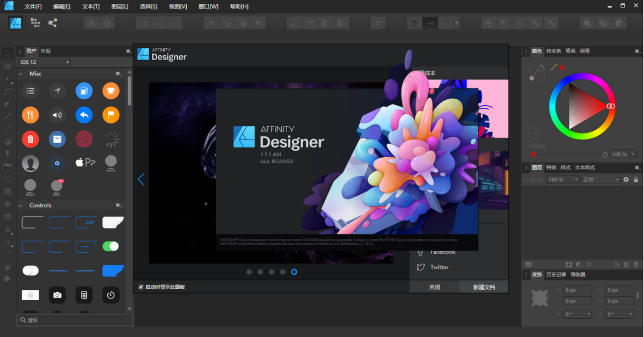Select the camera asset in Controls
The image size is (644, 337).
tap(57, 295)
